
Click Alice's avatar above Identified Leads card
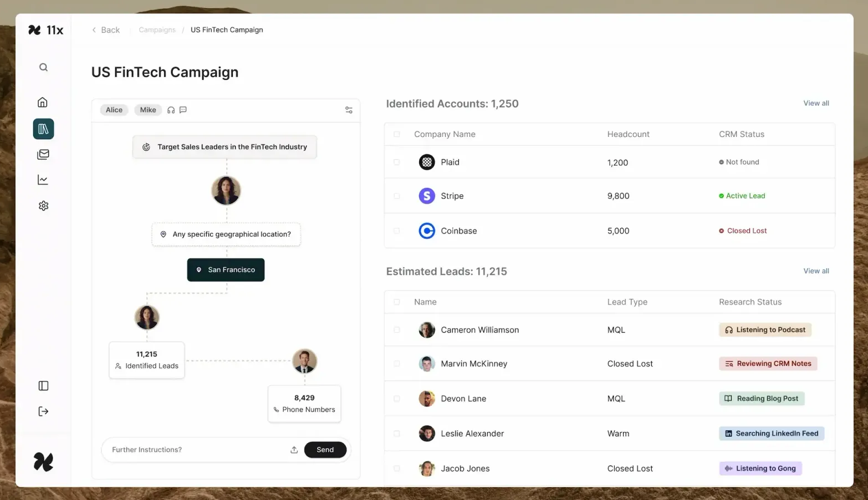pos(147,318)
